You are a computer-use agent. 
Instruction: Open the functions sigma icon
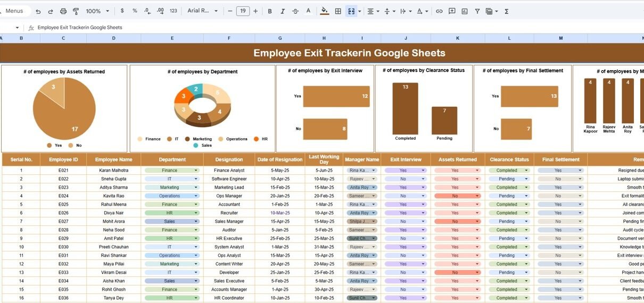506,11
